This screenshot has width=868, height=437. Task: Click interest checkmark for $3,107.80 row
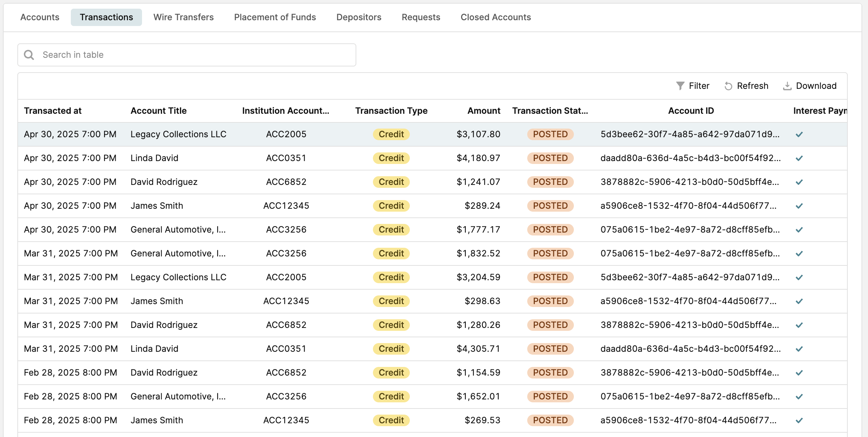pyautogui.click(x=799, y=134)
